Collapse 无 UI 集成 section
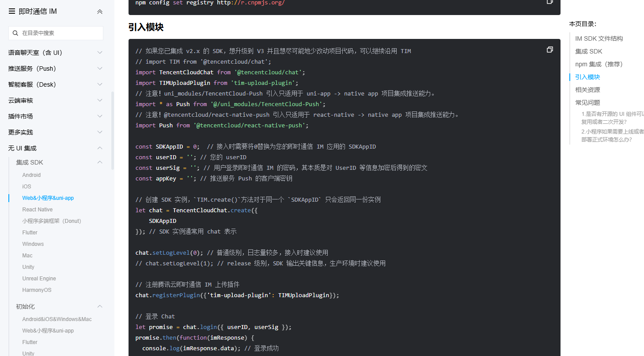This screenshot has height=356, width=644. click(56, 148)
